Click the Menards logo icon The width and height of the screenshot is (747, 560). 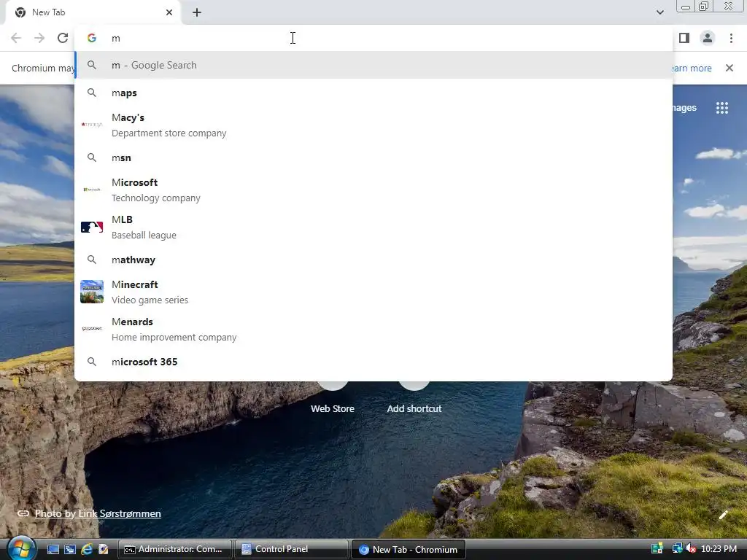pos(92,329)
